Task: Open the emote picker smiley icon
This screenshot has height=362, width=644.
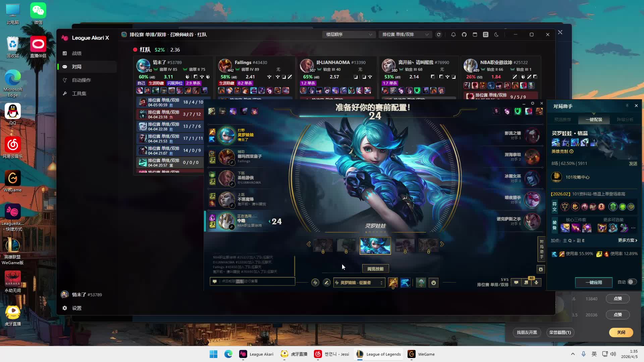Action: click(x=433, y=283)
